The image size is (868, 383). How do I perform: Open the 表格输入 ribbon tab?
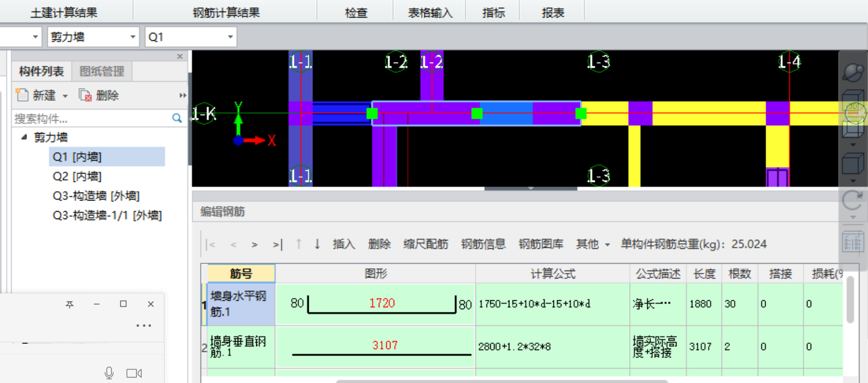click(430, 13)
